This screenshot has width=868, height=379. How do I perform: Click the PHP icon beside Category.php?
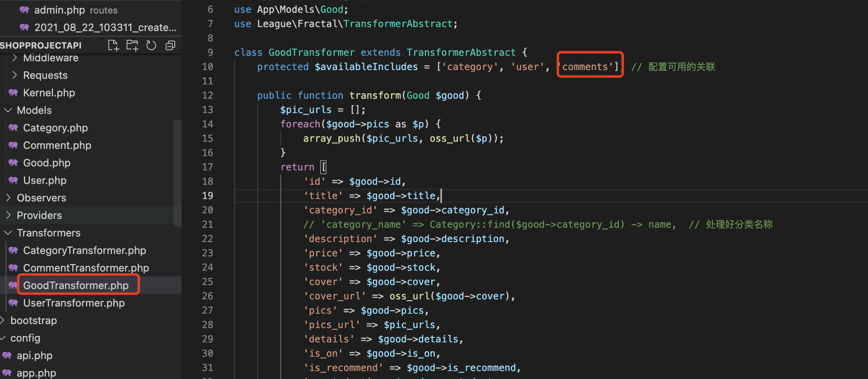(14, 128)
